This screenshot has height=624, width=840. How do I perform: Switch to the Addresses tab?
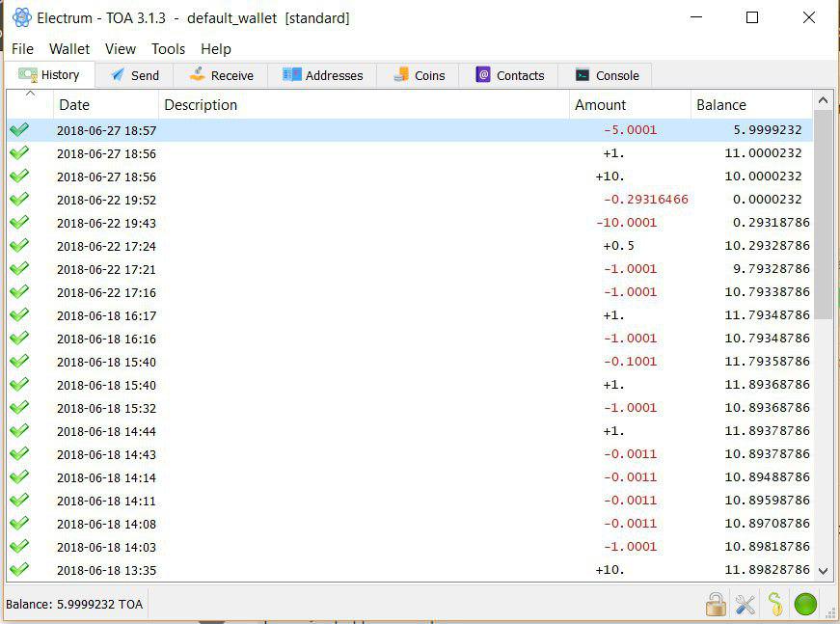coord(322,75)
